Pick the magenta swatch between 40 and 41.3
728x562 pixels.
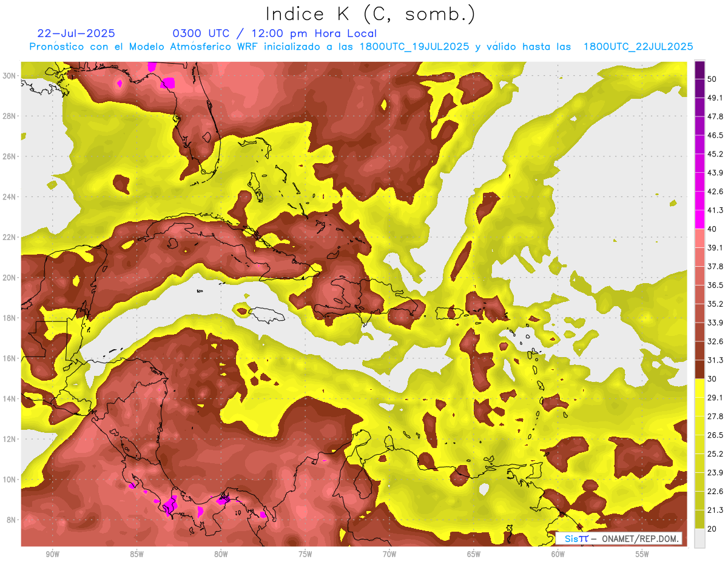(699, 219)
